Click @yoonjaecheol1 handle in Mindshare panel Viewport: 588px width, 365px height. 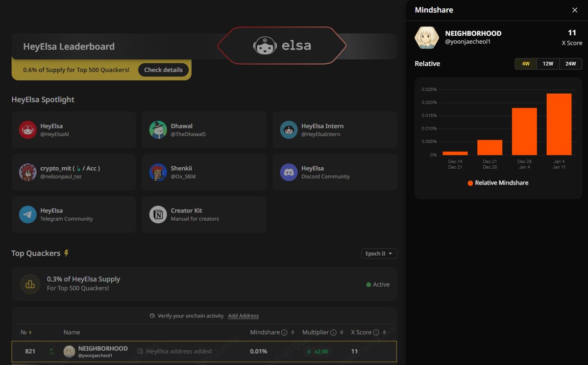[x=468, y=42]
